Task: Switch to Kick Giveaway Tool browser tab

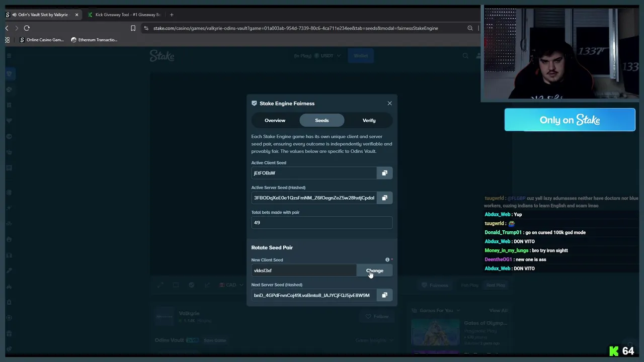Action: 124,15
